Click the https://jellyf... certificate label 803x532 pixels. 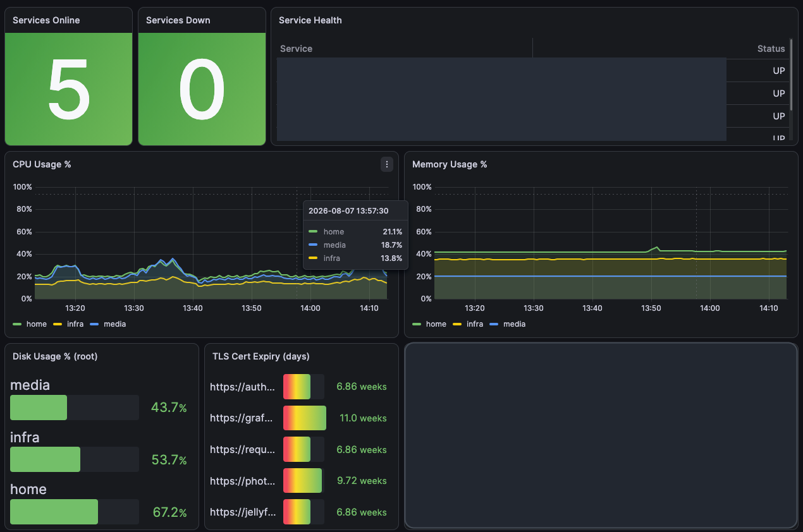243,512
